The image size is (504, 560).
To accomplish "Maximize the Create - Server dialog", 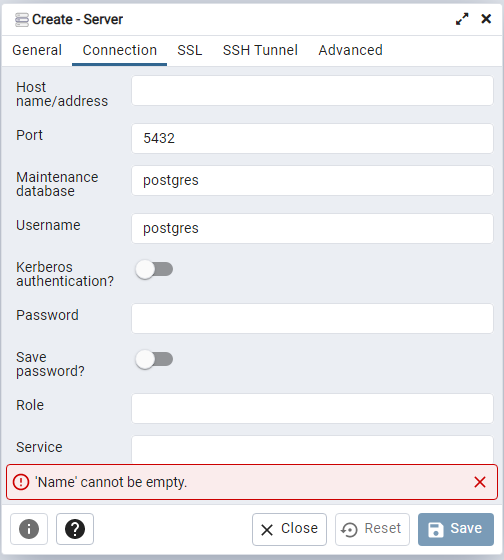I will coord(462,19).
